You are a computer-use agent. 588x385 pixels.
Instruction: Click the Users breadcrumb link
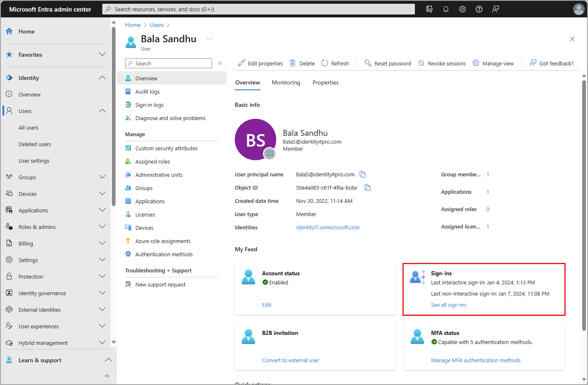157,25
